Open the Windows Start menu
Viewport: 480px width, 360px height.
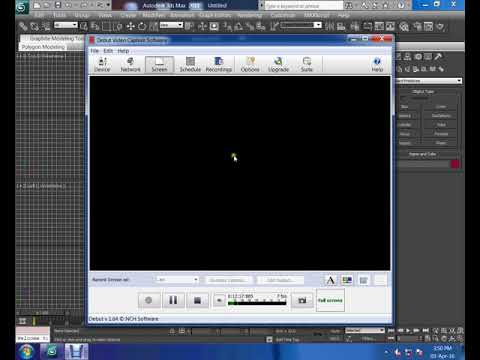[x=26, y=352]
